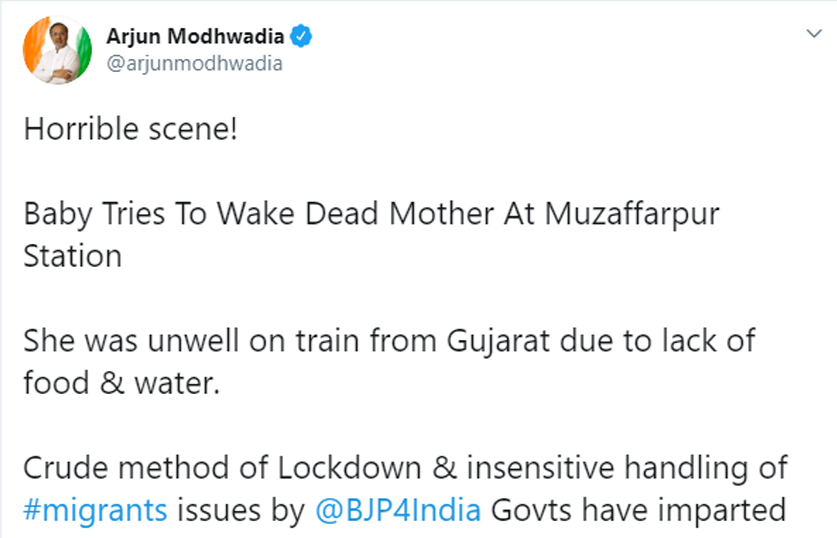The image size is (837, 538).
Task: Visit the @BJP4India mention
Action: (399, 510)
